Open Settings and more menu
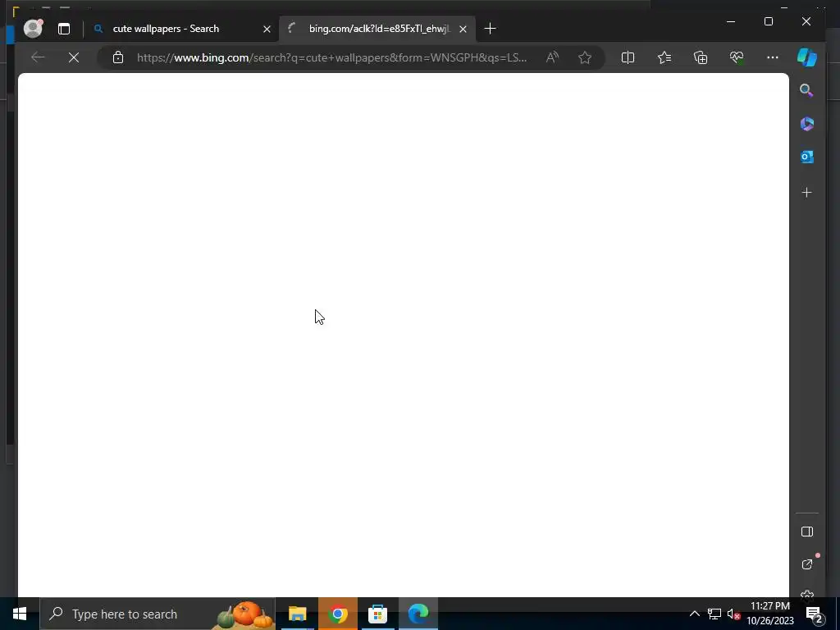 [x=773, y=57]
